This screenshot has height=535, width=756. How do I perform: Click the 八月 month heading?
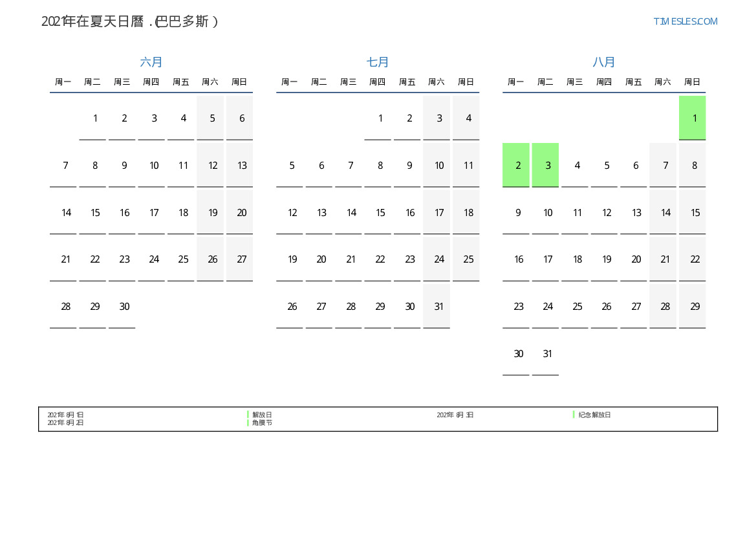tap(604, 62)
